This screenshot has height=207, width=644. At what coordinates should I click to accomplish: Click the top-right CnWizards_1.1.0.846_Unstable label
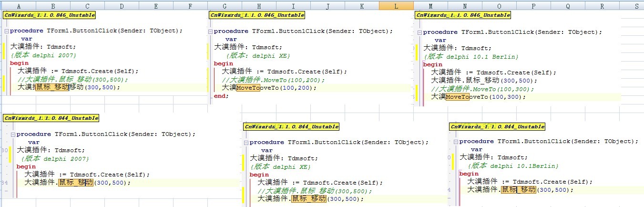[x=463, y=15]
